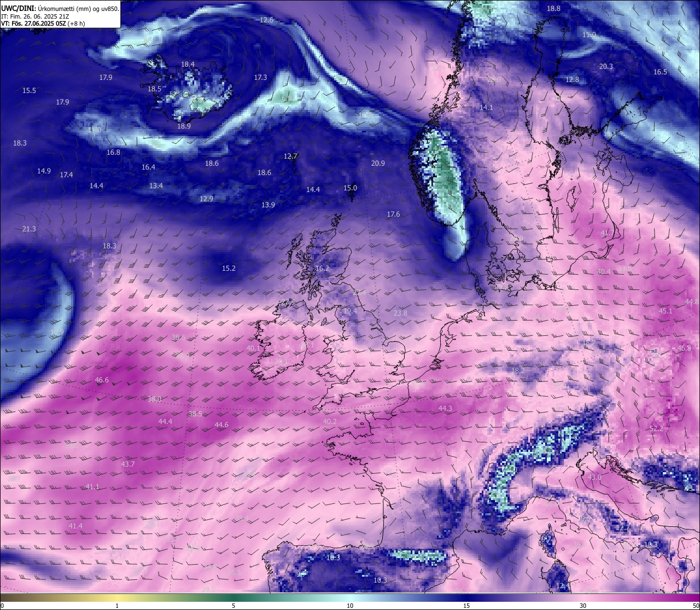The width and height of the screenshot is (700, 610).
Task: Select the 40.1 value over Ireland
Action: tap(253, 348)
